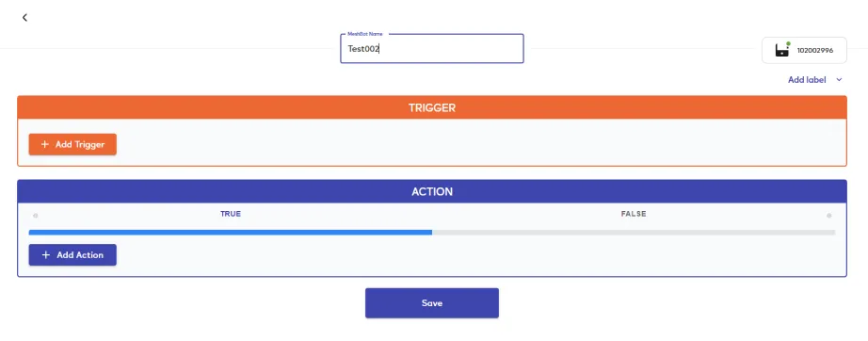
Task: Go back using the left arrow
Action: (x=24, y=18)
